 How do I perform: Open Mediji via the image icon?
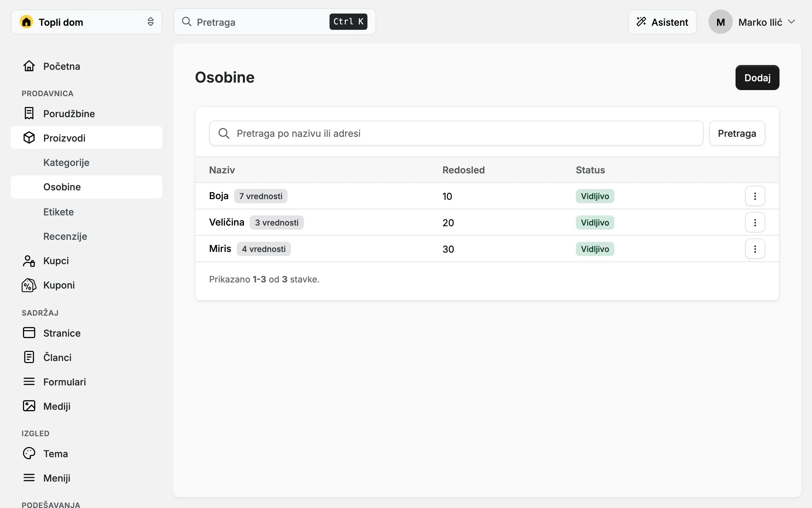click(29, 406)
